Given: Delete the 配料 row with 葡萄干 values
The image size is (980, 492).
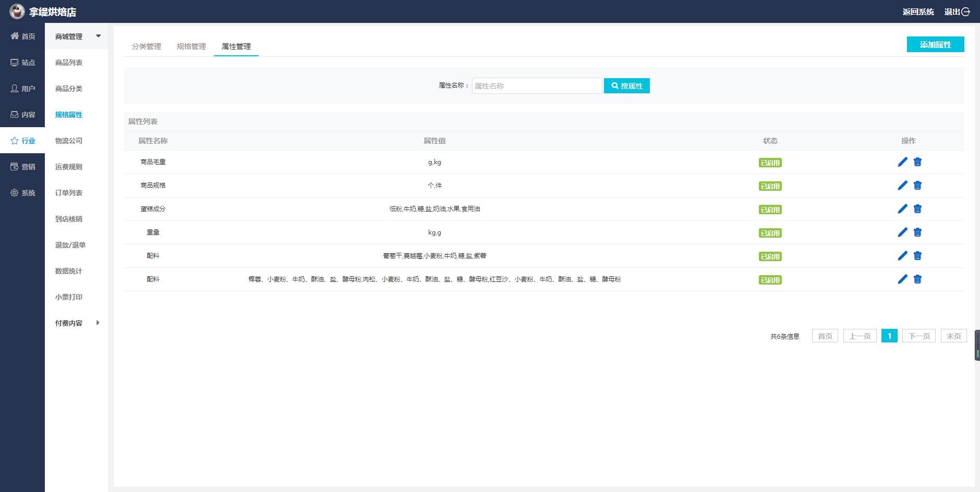Looking at the screenshot, I should [x=917, y=256].
